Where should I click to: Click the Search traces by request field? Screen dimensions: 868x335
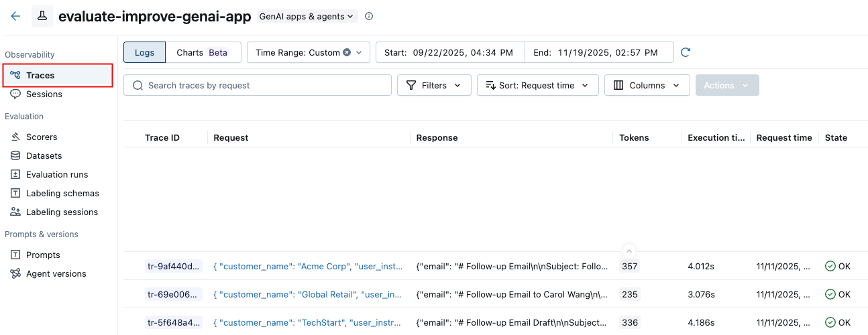[258, 85]
